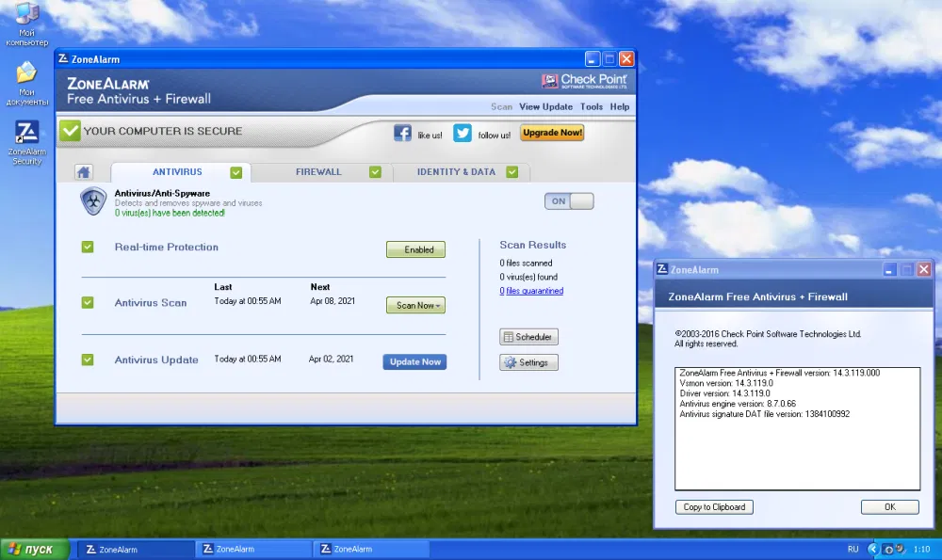Toggle the Antivirus ON switch

pyautogui.click(x=569, y=201)
